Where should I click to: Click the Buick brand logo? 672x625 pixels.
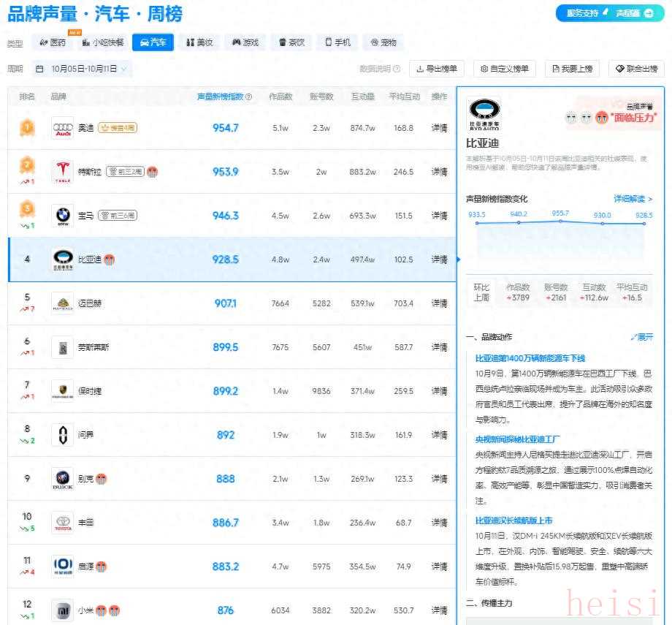tap(63, 479)
